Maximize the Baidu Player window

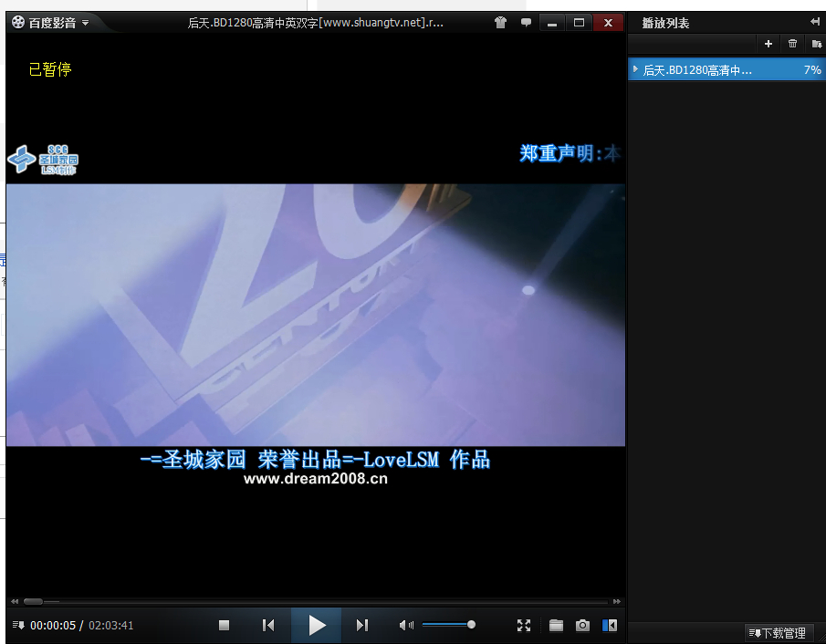tap(579, 23)
